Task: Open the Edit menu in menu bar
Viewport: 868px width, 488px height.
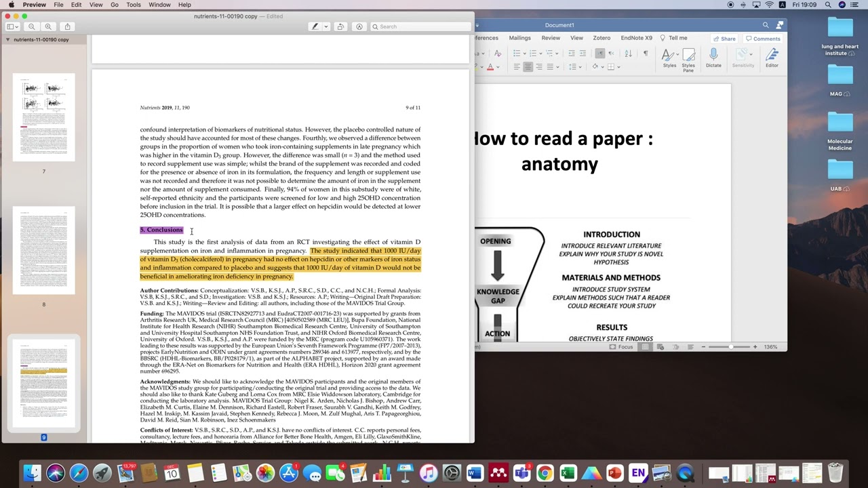Action: [76, 5]
